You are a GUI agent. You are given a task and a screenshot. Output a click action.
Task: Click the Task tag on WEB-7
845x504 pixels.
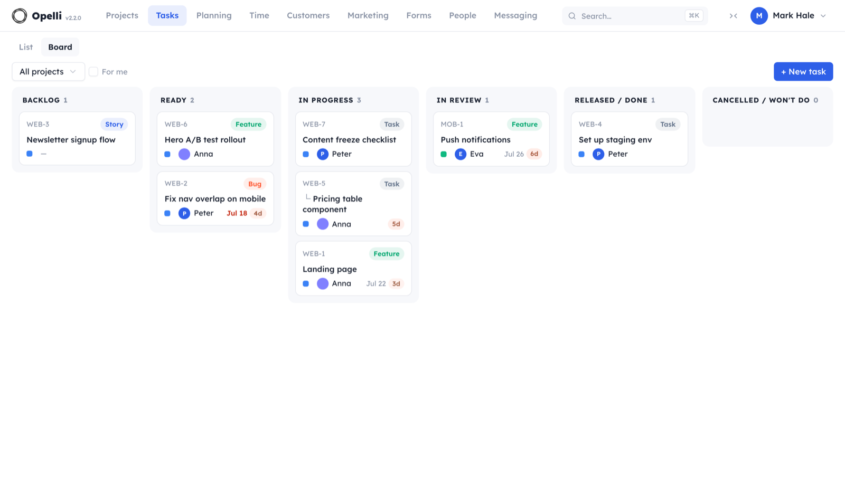[x=392, y=125]
